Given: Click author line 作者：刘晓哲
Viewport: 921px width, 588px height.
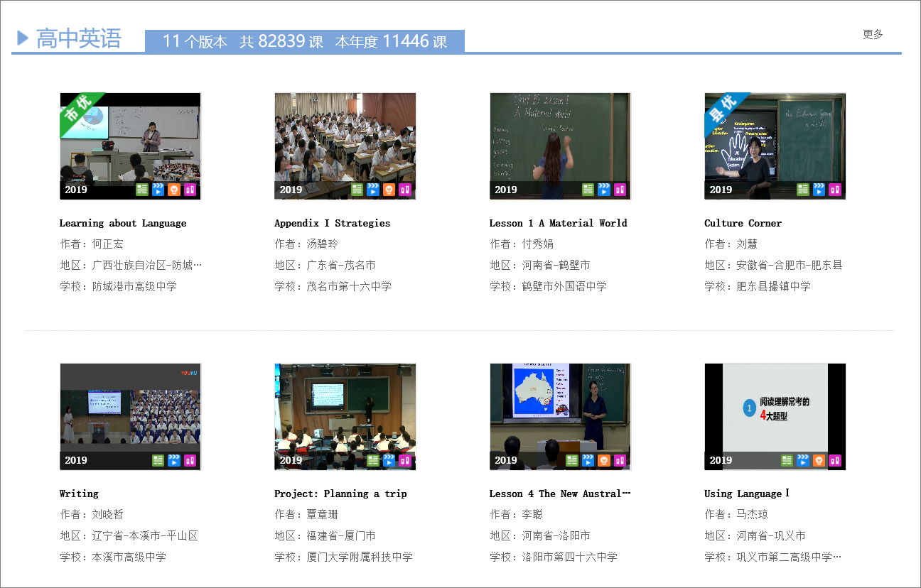Looking at the screenshot, I should [92, 514].
